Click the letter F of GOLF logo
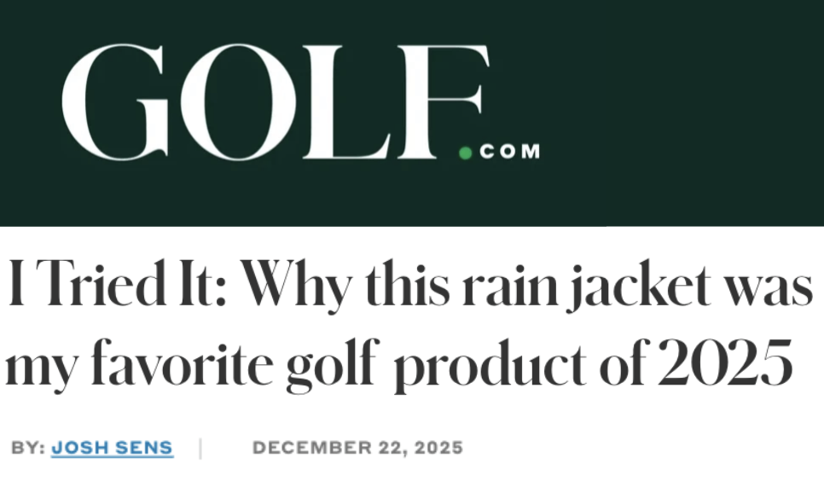The height and width of the screenshot is (504, 824). click(x=444, y=102)
